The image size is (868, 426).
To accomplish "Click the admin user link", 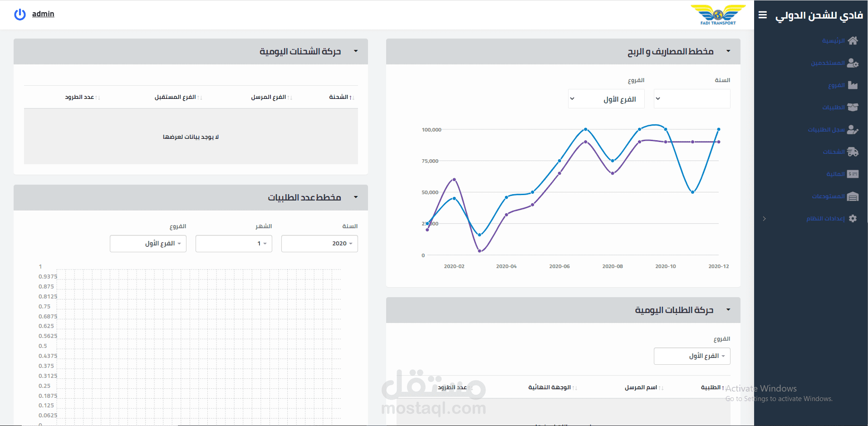I will click(43, 14).
